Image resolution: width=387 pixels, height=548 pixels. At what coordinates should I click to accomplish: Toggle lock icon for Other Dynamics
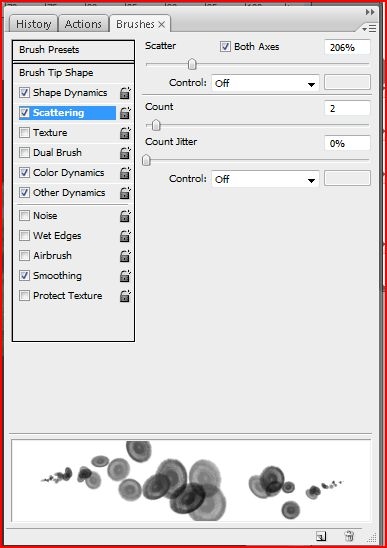coord(125,193)
